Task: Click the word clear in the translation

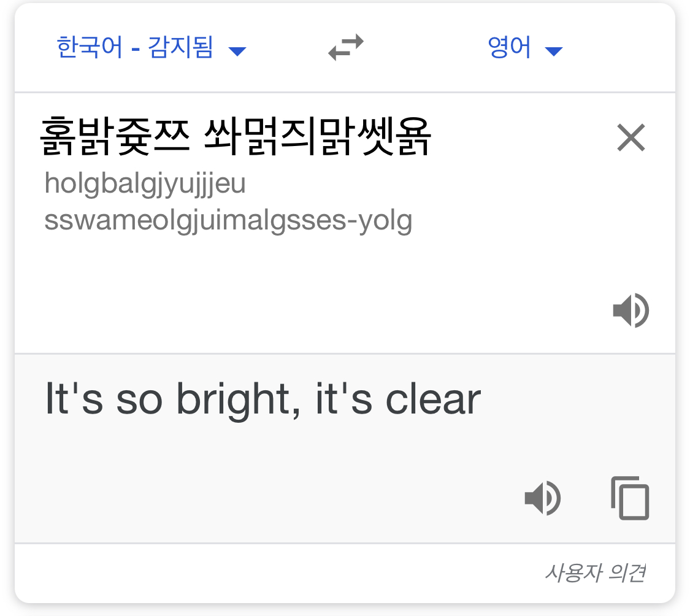Action: pyautogui.click(x=433, y=399)
